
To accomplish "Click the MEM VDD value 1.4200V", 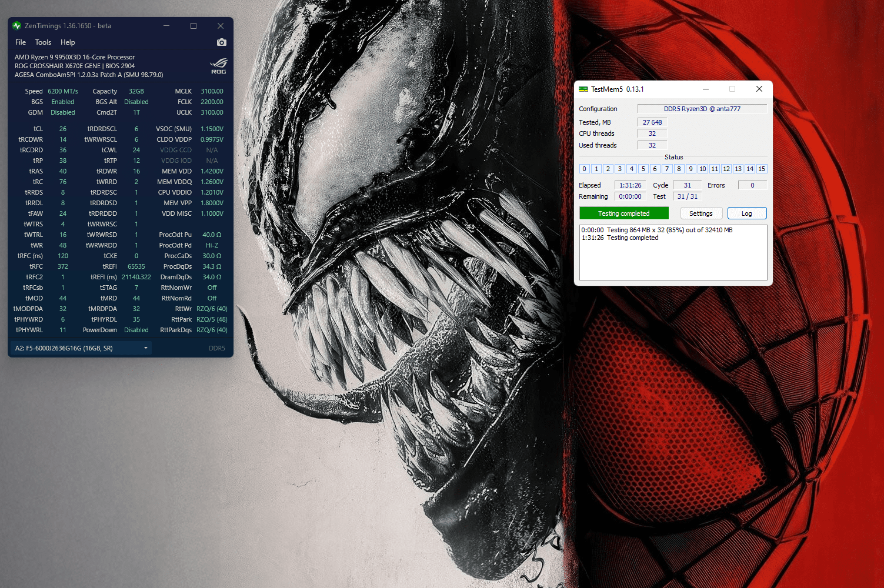I will pyautogui.click(x=212, y=171).
